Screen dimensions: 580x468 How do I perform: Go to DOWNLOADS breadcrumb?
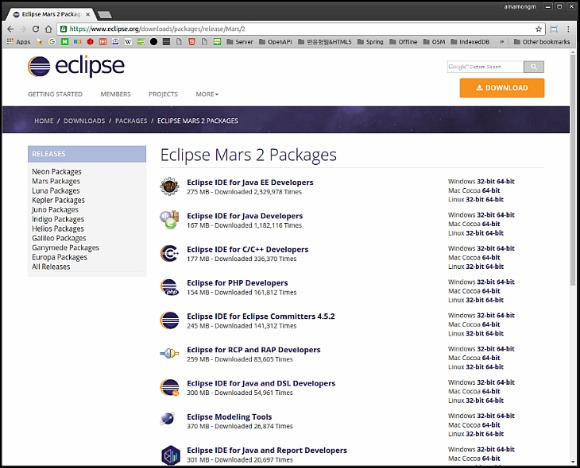tap(84, 121)
